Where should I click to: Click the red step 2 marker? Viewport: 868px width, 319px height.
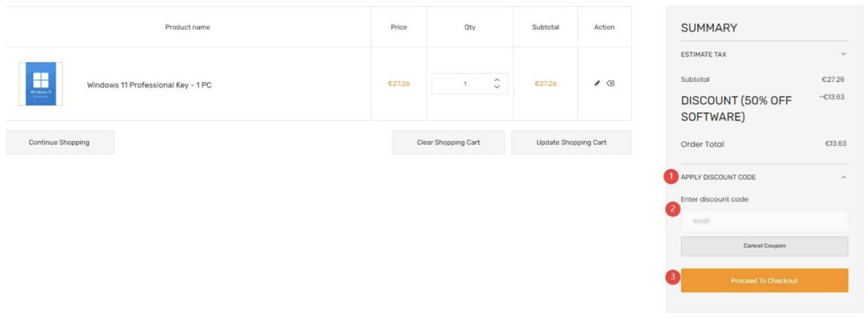673,209
